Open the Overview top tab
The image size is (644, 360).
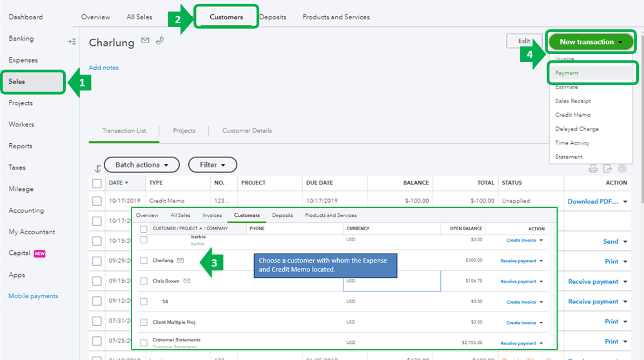coord(95,17)
